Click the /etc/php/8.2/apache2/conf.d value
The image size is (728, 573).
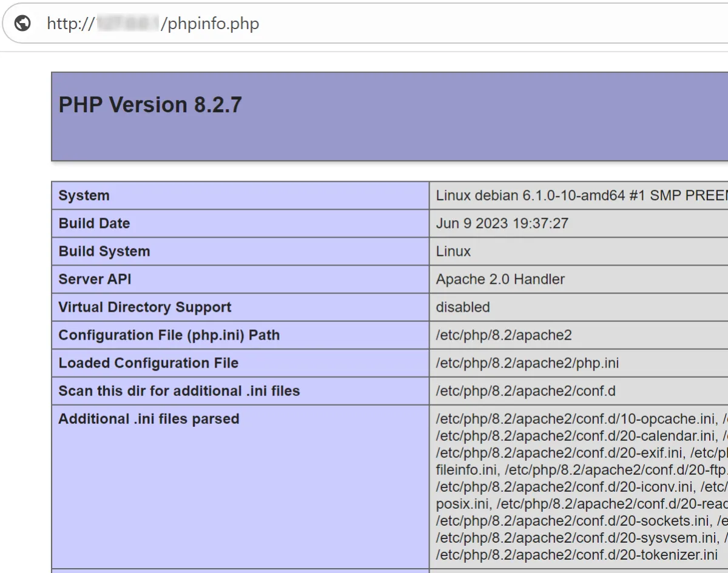coord(525,391)
